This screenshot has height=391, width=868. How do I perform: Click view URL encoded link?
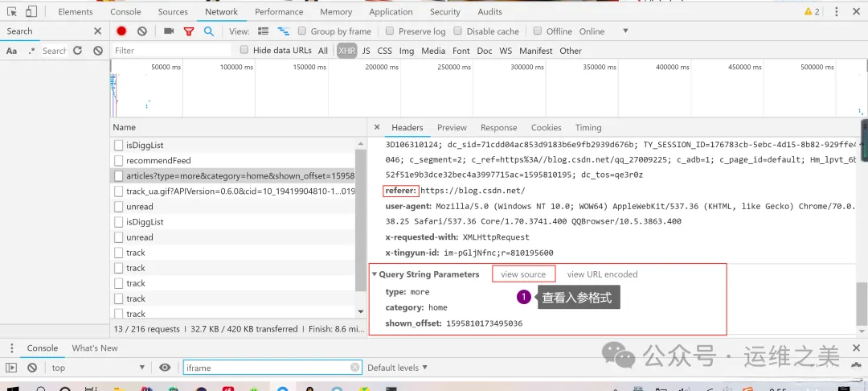click(602, 274)
